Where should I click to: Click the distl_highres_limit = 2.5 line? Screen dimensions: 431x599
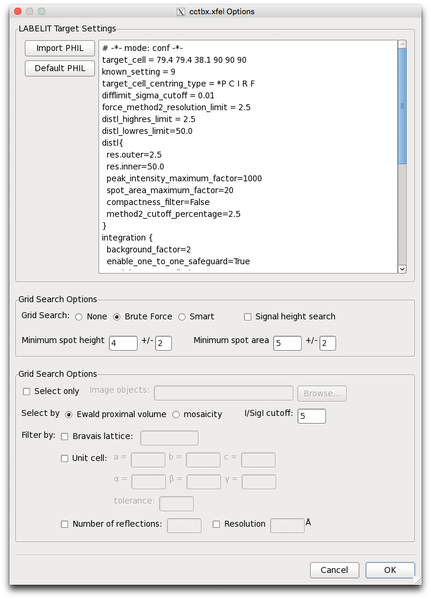149,119
